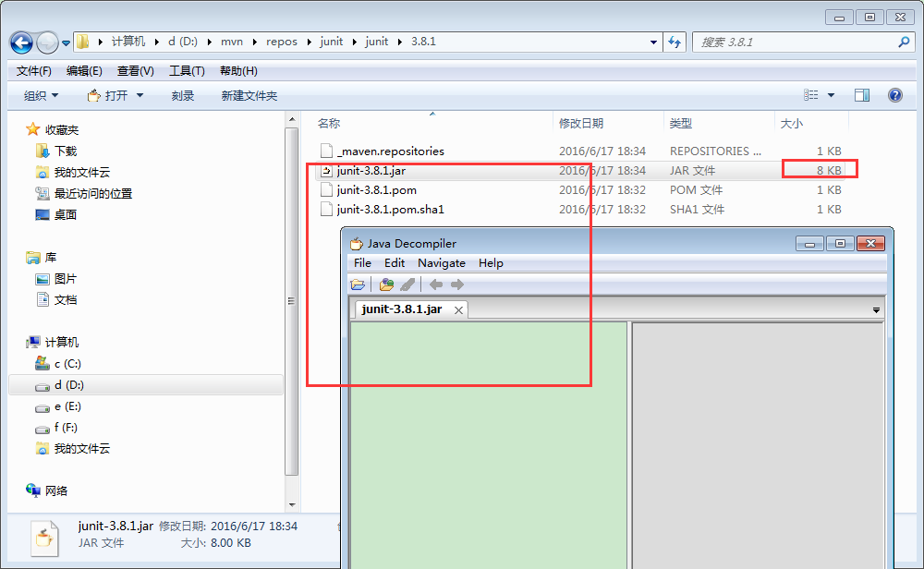Select 计算机 in the navigation pane

[x=61, y=342]
